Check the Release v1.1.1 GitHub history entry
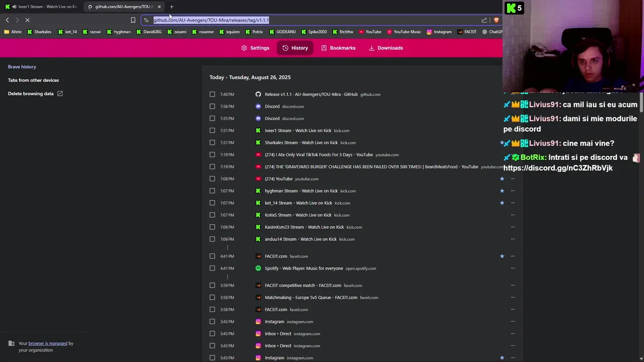The image size is (644, 362). click(212, 95)
